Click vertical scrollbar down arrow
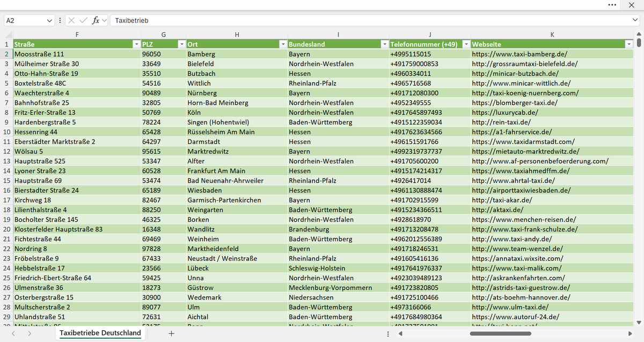This screenshot has height=342, width=644. click(639, 322)
